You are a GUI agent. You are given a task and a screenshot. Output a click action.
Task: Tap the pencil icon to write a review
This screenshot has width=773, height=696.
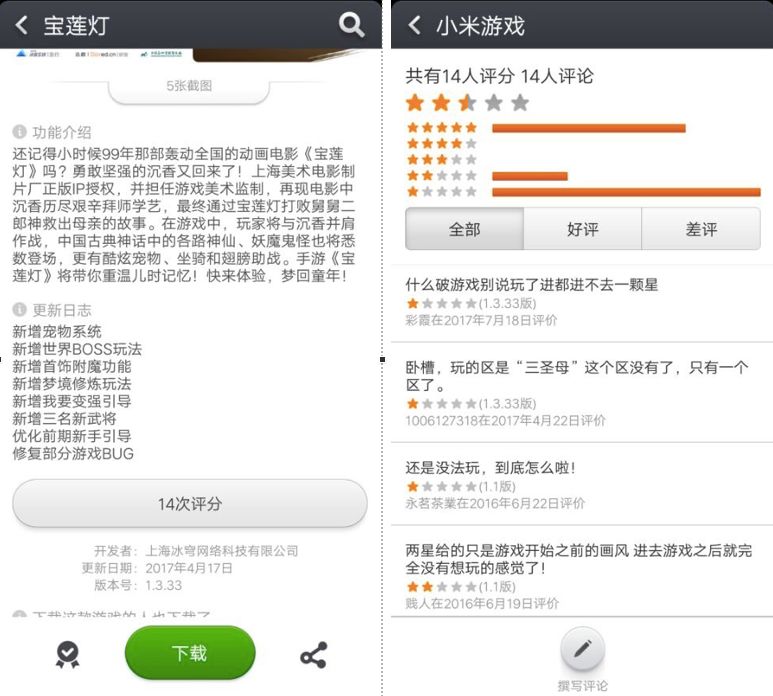583,649
